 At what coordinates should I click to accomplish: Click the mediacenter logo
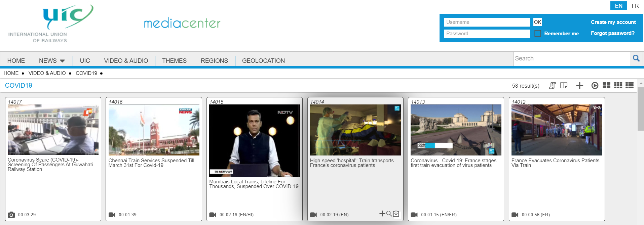(182, 23)
